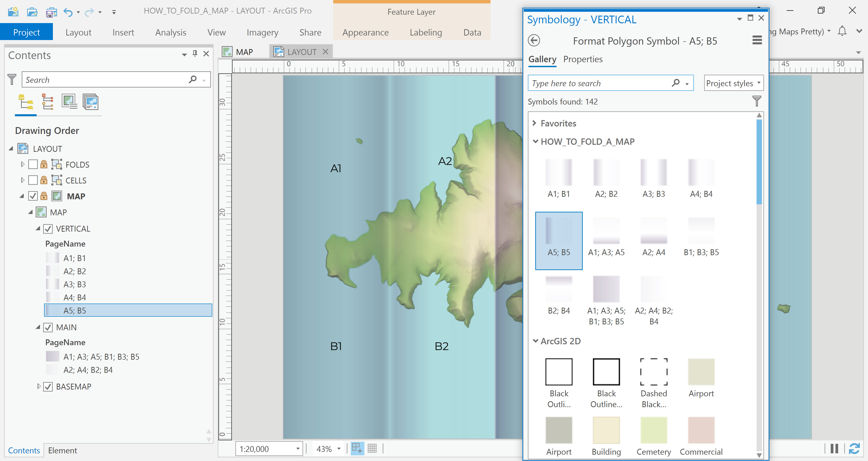Uncheck the VERTICAL layer checkbox
This screenshot has width=868, height=461.
point(48,229)
